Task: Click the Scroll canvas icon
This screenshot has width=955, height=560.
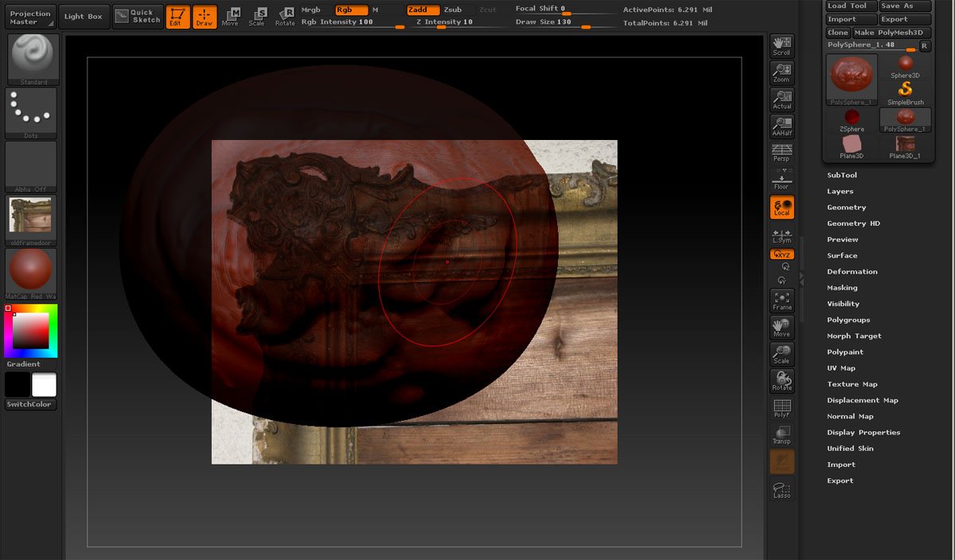Action: pos(782,46)
